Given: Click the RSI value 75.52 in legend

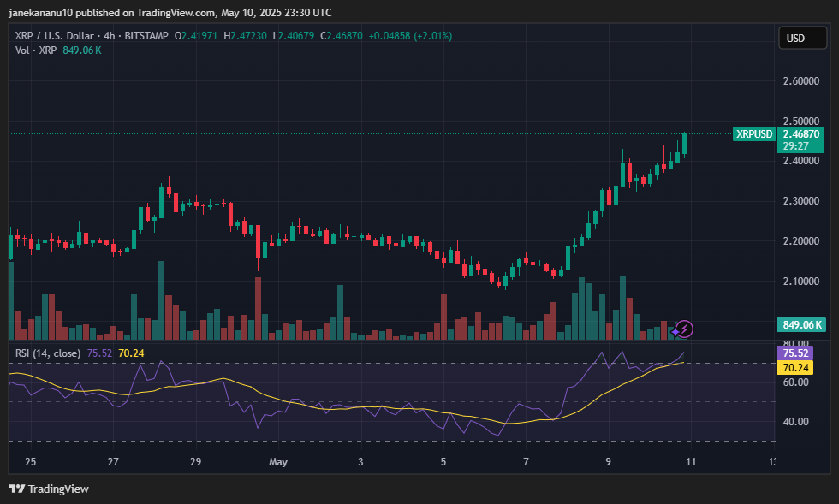Looking at the screenshot, I should click(99, 353).
